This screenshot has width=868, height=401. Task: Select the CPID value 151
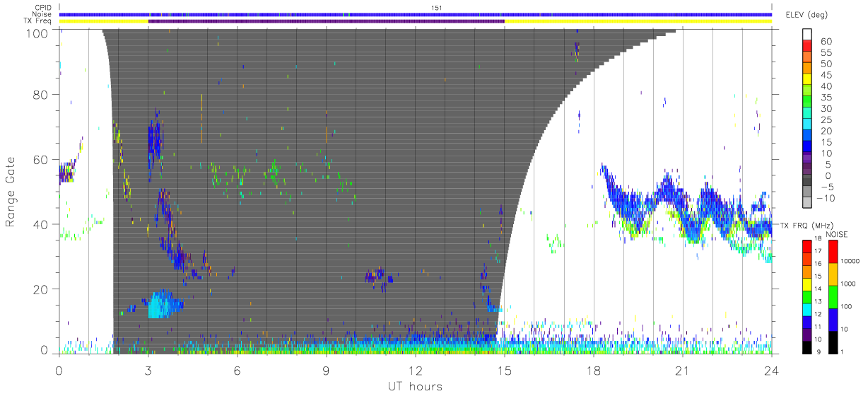pos(436,7)
